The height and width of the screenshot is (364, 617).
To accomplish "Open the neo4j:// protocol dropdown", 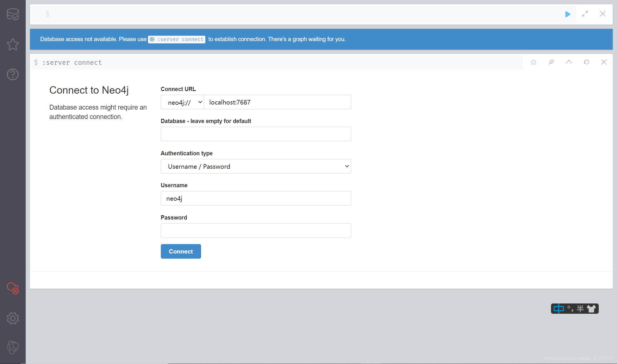I will point(182,102).
